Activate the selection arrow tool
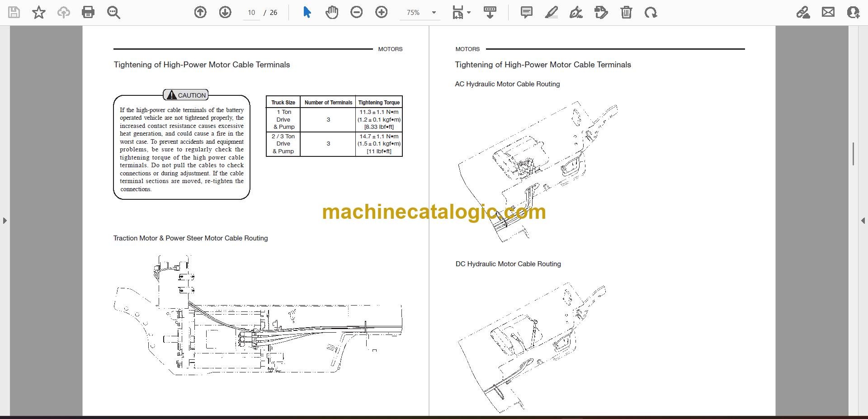Viewport: 868px width, 419px height. 307,12
